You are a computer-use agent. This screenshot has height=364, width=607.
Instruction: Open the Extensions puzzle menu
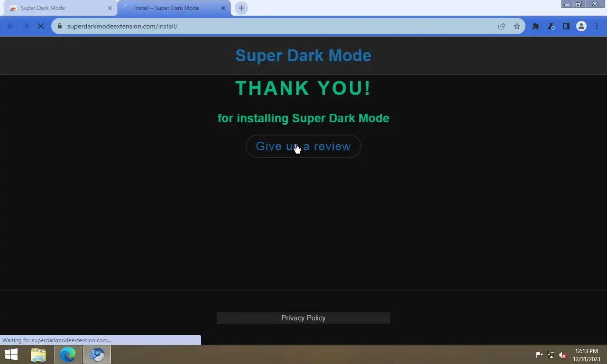tap(536, 26)
